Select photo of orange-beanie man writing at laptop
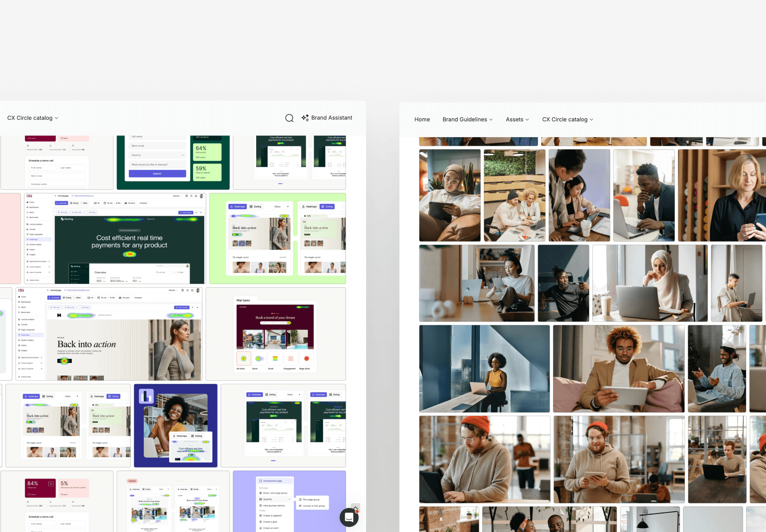This screenshot has height=532, width=766. tap(485, 459)
